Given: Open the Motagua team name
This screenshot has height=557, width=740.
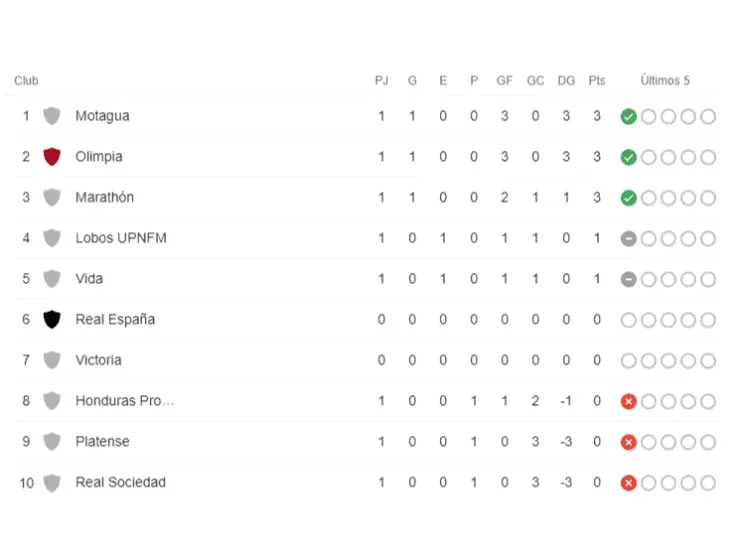Looking at the screenshot, I should coord(102,116).
